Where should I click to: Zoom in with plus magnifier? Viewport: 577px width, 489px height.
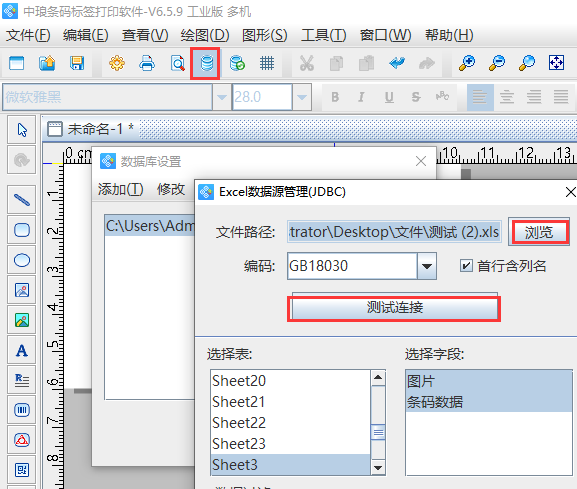tap(467, 63)
